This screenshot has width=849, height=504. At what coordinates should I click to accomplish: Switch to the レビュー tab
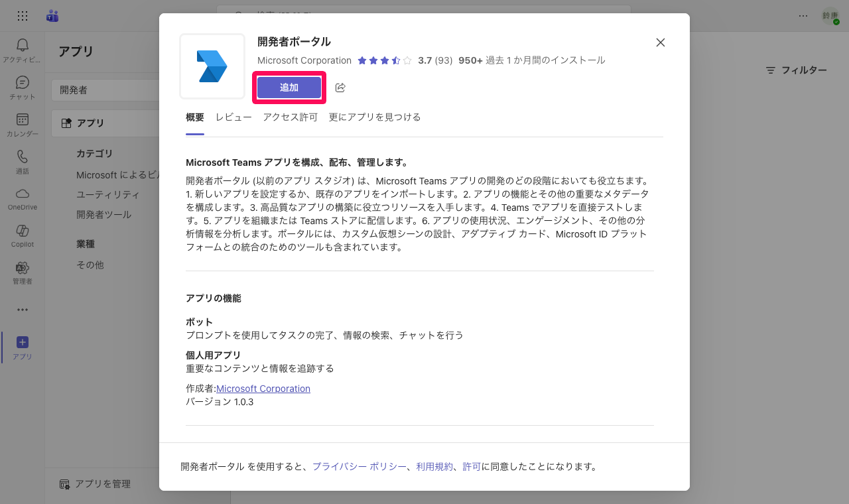point(233,117)
